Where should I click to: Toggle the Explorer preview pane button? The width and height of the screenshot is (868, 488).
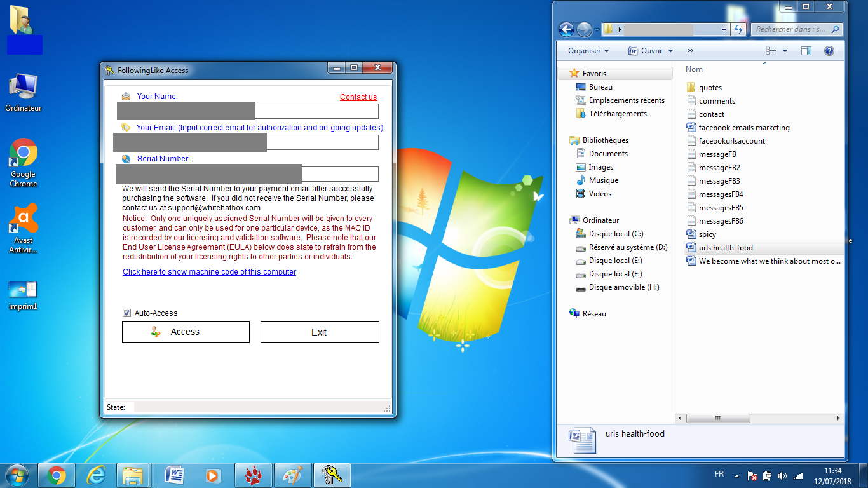(x=806, y=51)
